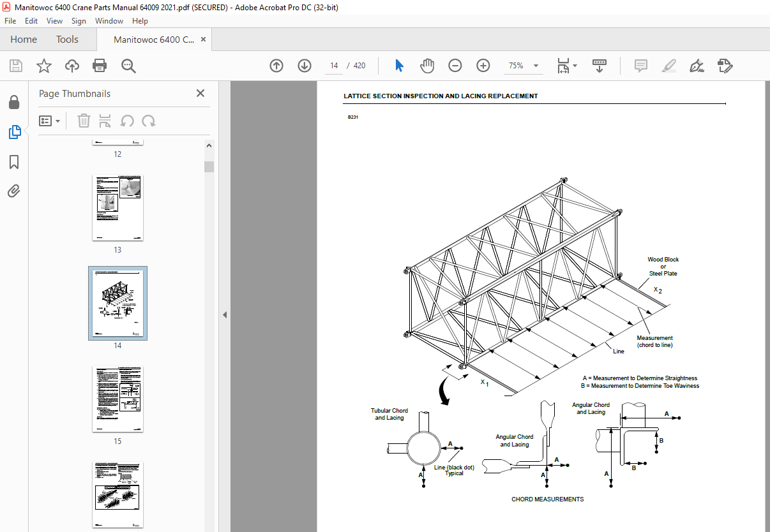This screenshot has width=770, height=532.
Task: Click the total page count '420'
Action: (359, 66)
